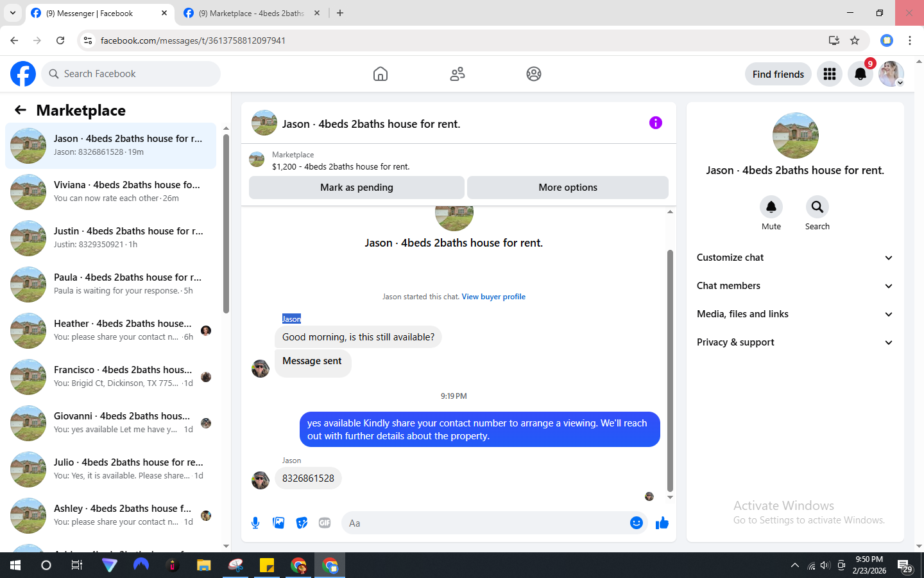Open Paula's chat in the list
This screenshot has width=924, height=578.
[x=110, y=285]
